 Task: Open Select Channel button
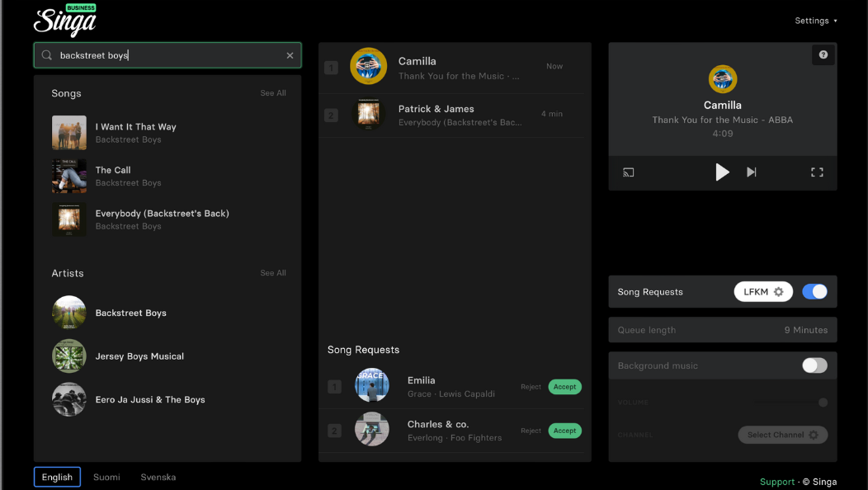(x=783, y=435)
